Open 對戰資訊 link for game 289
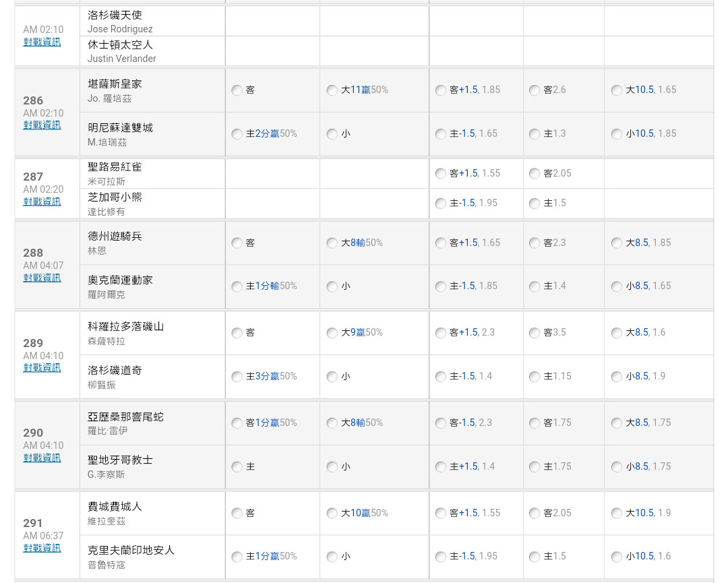The height and width of the screenshot is (583, 728). click(42, 367)
